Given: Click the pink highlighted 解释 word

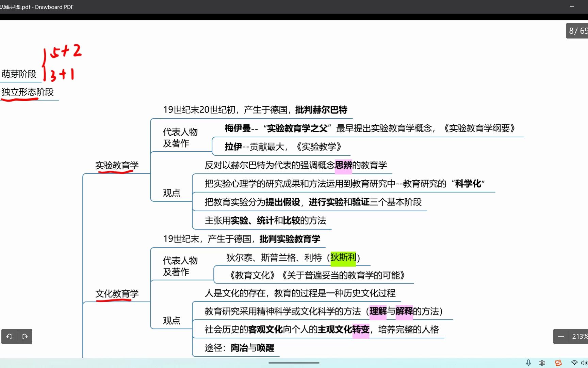Looking at the screenshot, I should coord(404,311).
